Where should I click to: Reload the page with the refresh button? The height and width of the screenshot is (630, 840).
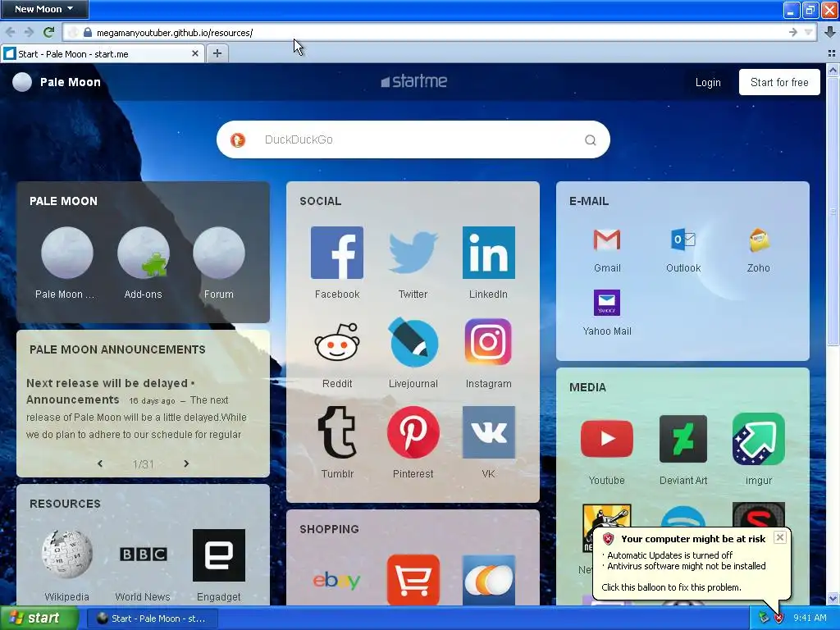point(48,32)
